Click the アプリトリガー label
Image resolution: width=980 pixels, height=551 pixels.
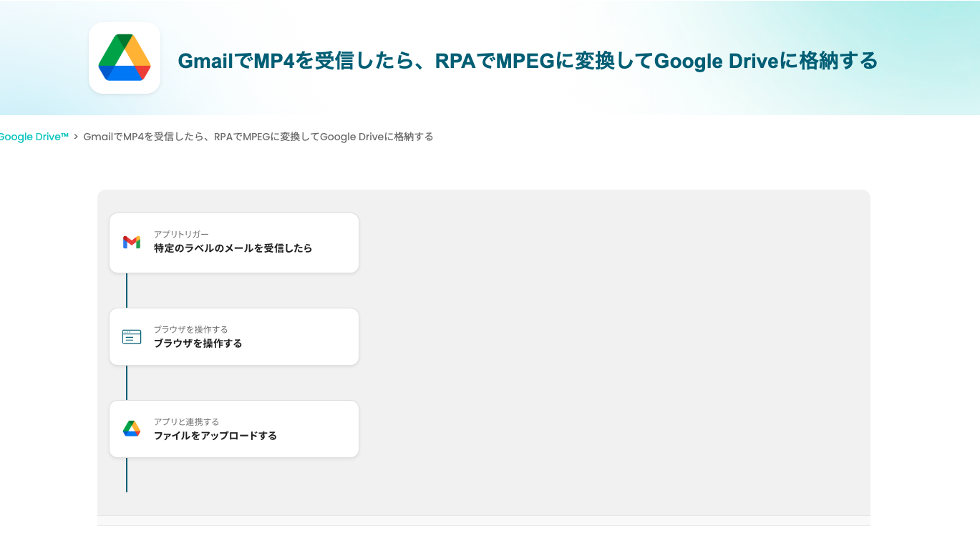(x=181, y=234)
